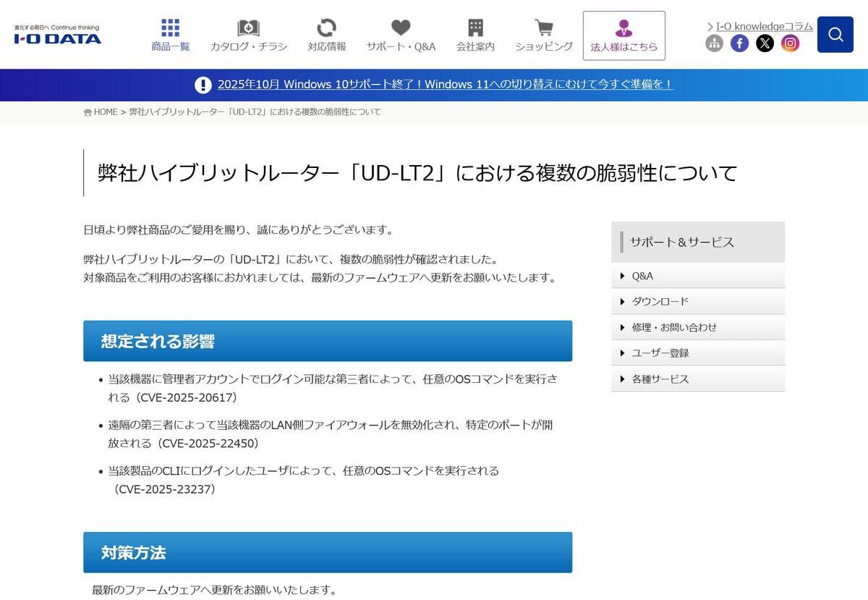The width and height of the screenshot is (868, 600).
Task: Click the 最新のファームウェアへ更新 text under 対策方法
Action: pyautogui.click(x=214, y=590)
